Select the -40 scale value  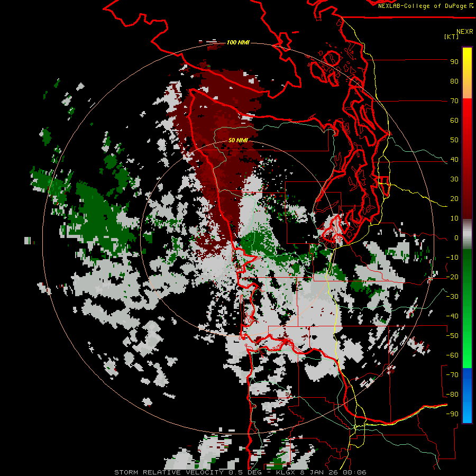(452, 316)
